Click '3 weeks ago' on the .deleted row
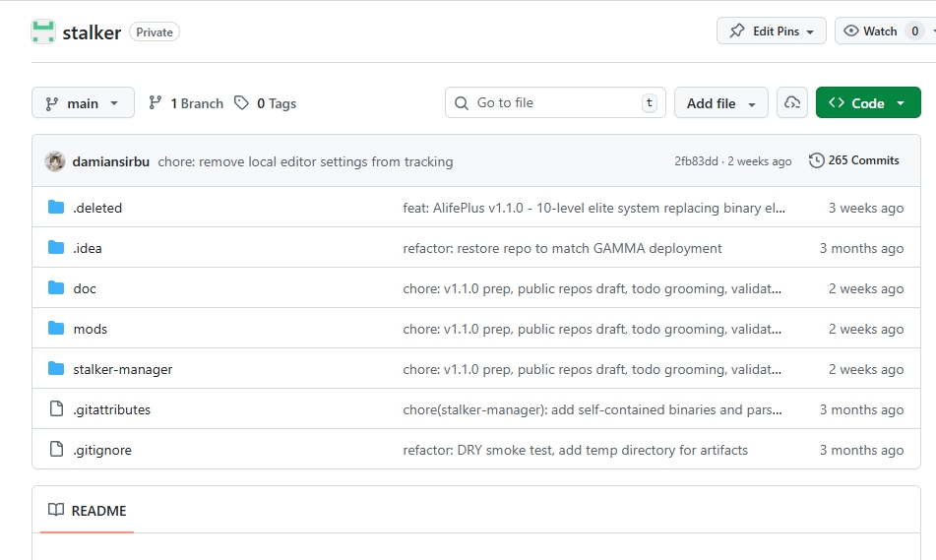The width and height of the screenshot is (936, 560). coord(865,208)
